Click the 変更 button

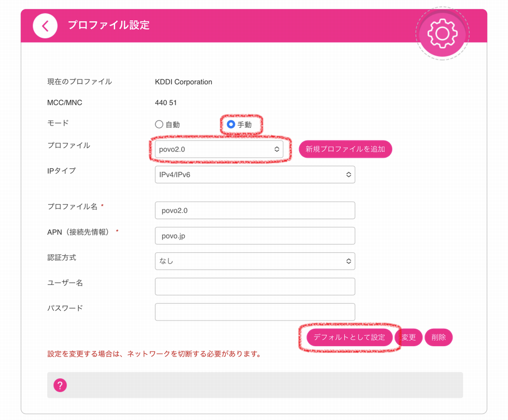[x=409, y=338]
